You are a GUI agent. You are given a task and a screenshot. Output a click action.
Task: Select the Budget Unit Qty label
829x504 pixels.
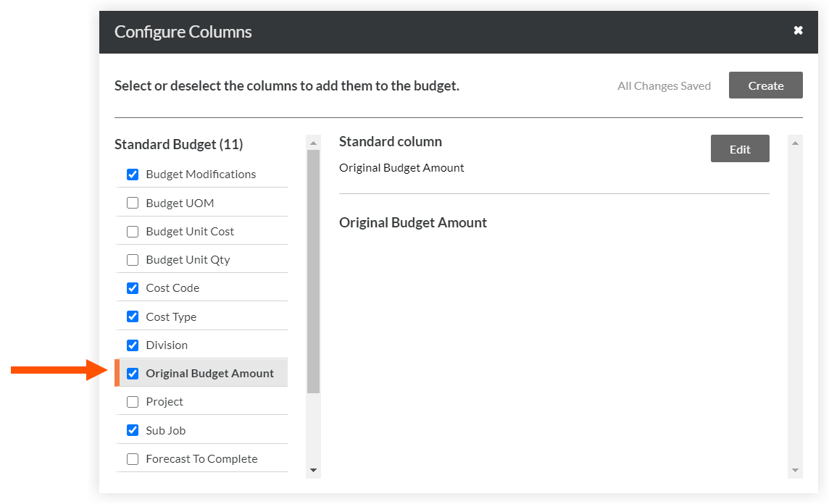(x=188, y=260)
